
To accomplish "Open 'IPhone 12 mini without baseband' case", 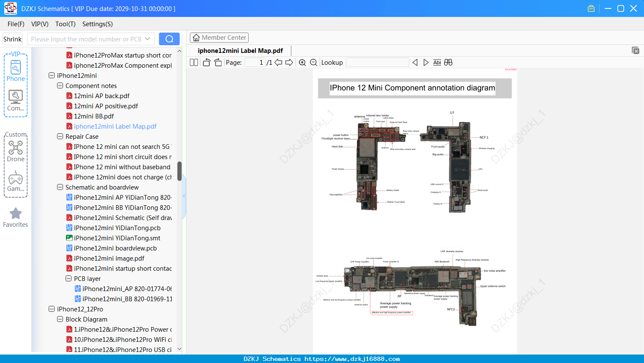I will coord(118,167).
